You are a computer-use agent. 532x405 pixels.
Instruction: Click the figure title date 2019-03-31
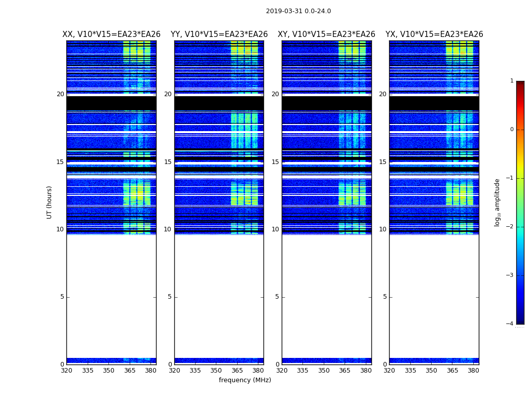(x=298, y=11)
